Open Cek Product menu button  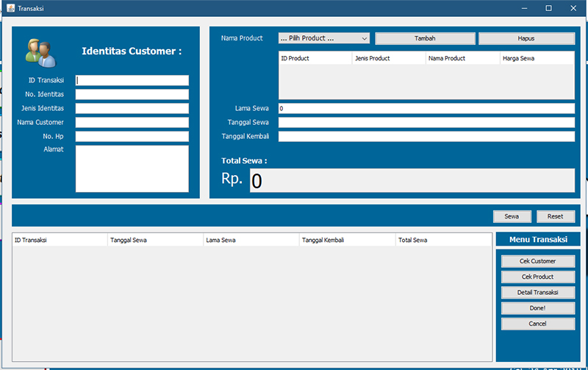tap(538, 277)
